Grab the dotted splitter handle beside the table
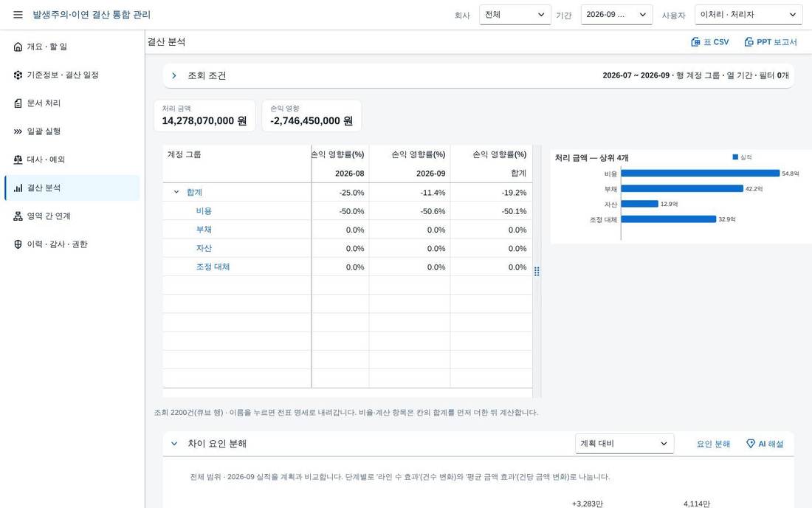This screenshot has height=508, width=812. [x=537, y=271]
